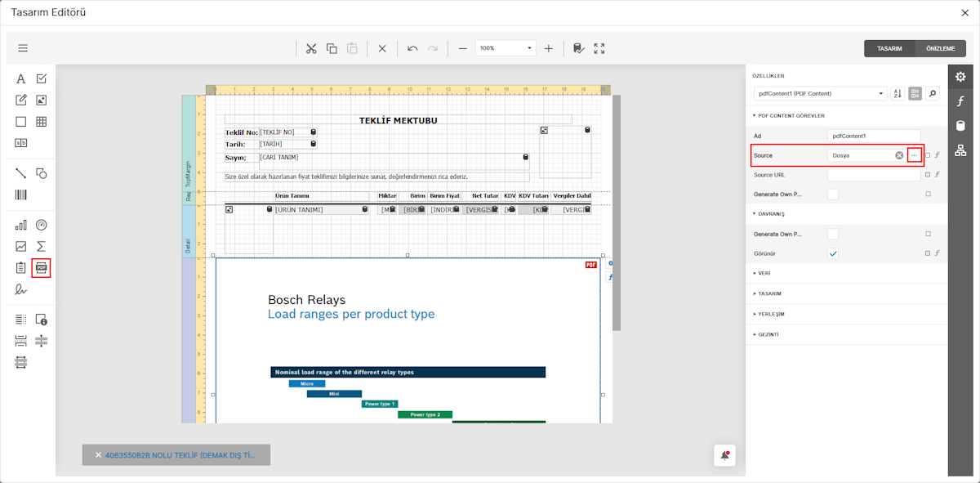Select the Line toolbox control

(x=21, y=173)
